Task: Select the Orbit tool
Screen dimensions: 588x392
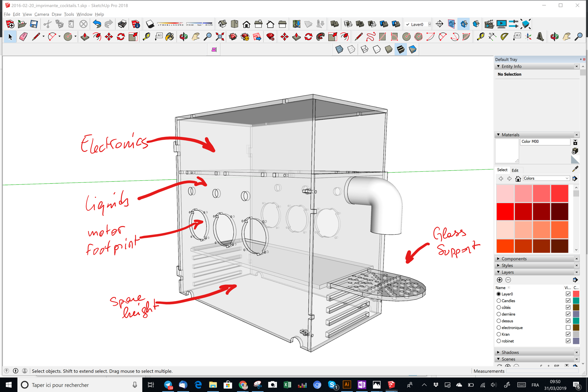Action: pyautogui.click(x=183, y=37)
